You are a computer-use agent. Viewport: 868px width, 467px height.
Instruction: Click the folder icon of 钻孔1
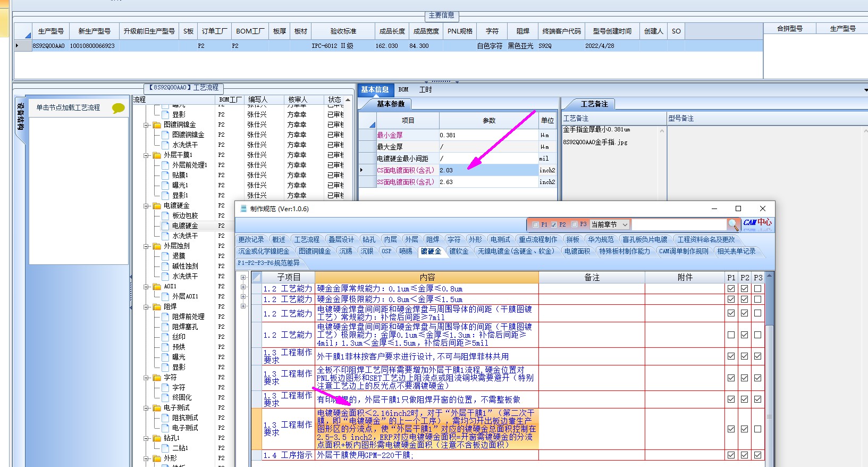point(157,438)
